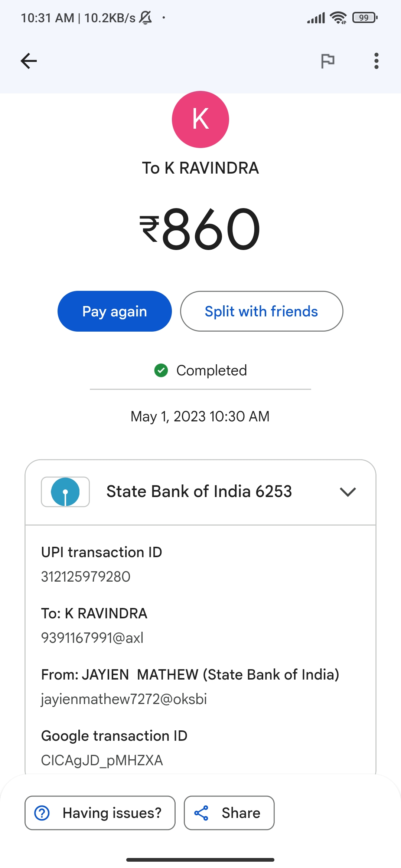Screen dimensions: 401x868
Task: Tap the flag report icon
Action: 327,61
